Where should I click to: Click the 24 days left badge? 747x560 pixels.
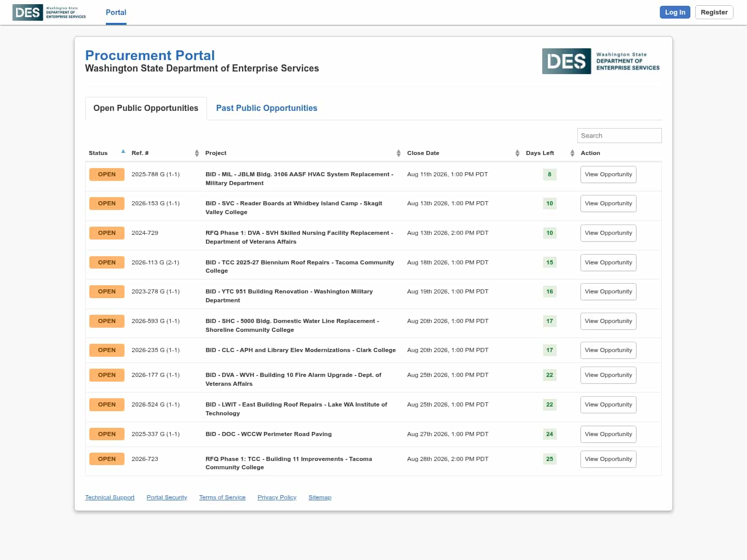click(549, 435)
